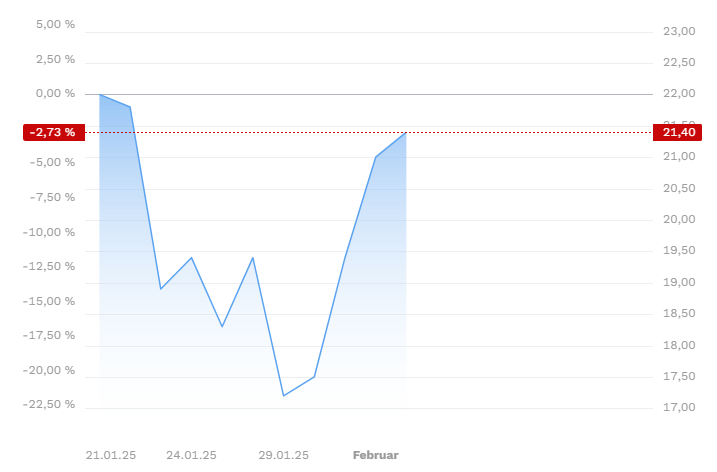
Task: Click the chart line's last data point
Action: pos(406,133)
